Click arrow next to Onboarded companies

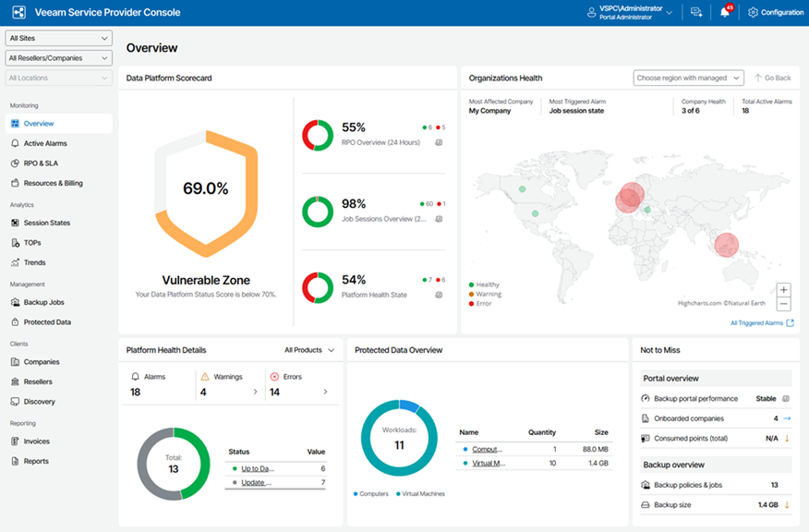coord(787,418)
